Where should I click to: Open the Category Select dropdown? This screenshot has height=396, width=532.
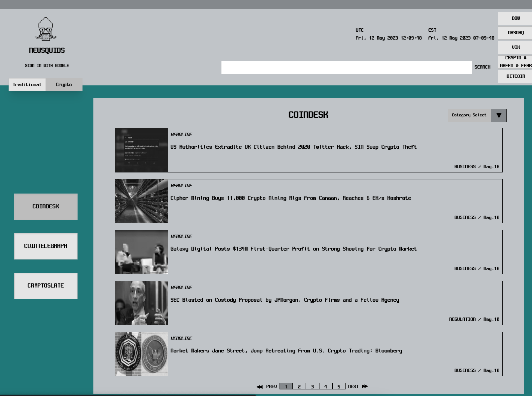click(469, 115)
